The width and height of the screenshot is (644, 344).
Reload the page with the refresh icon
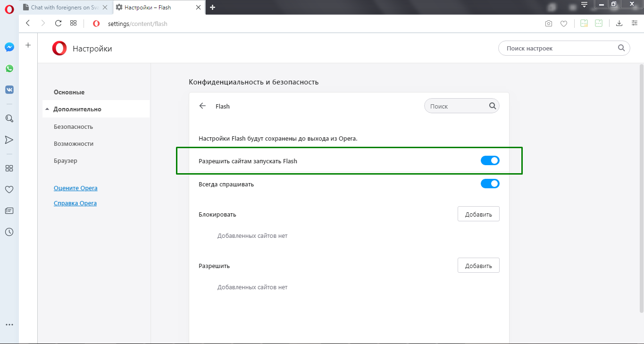pyautogui.click(x=58, y=23)
